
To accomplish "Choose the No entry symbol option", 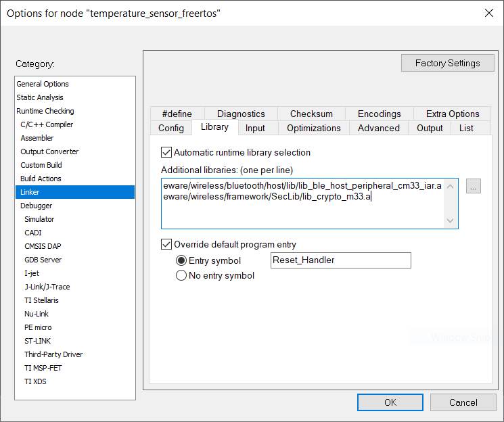I will (x=181, y=275).
